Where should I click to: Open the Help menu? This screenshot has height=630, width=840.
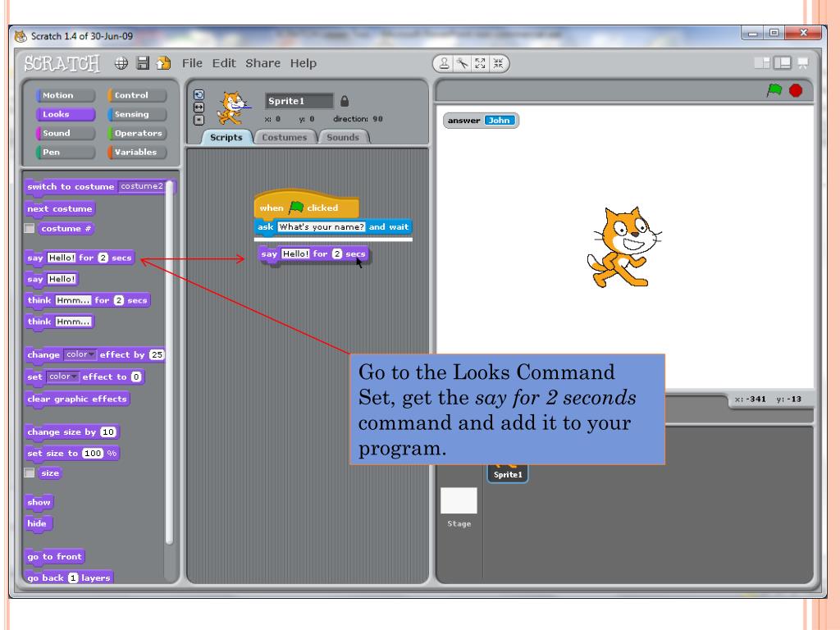click(304, 63)
